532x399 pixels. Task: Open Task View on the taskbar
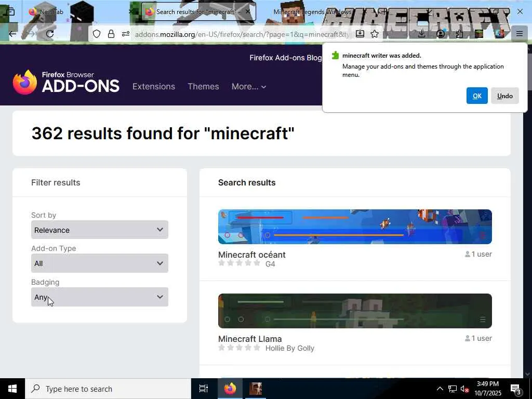[x=204, y=389]
